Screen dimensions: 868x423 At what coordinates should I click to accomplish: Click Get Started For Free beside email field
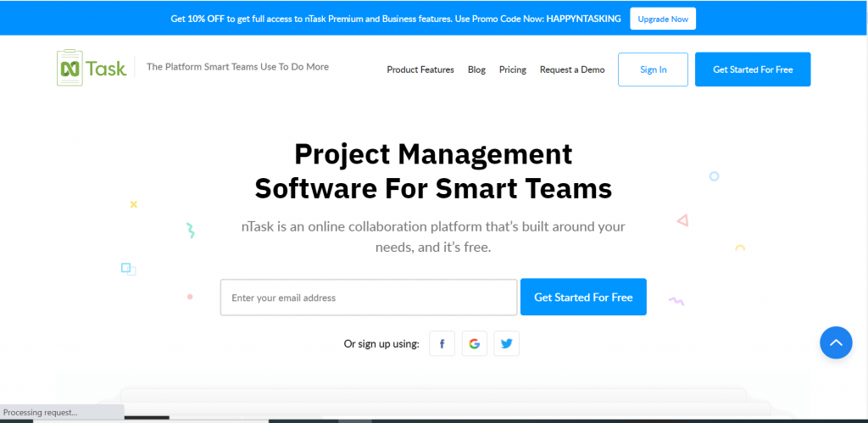[583, 297]
